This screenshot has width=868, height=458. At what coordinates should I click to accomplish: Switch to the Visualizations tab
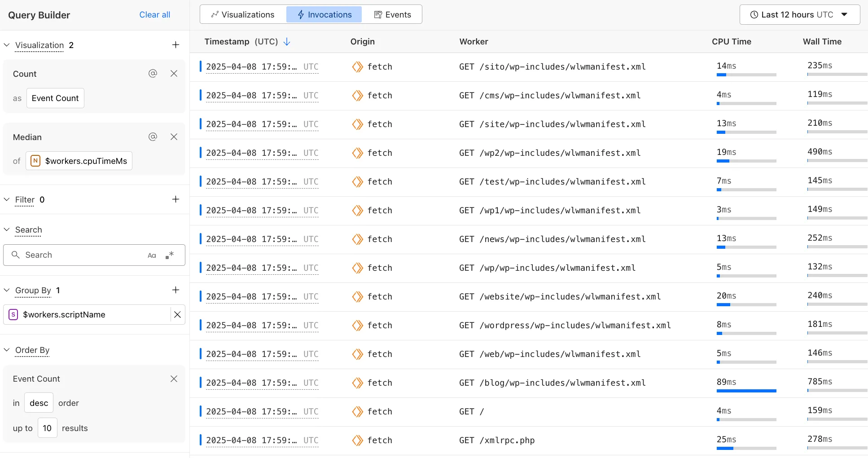point(243,15)
